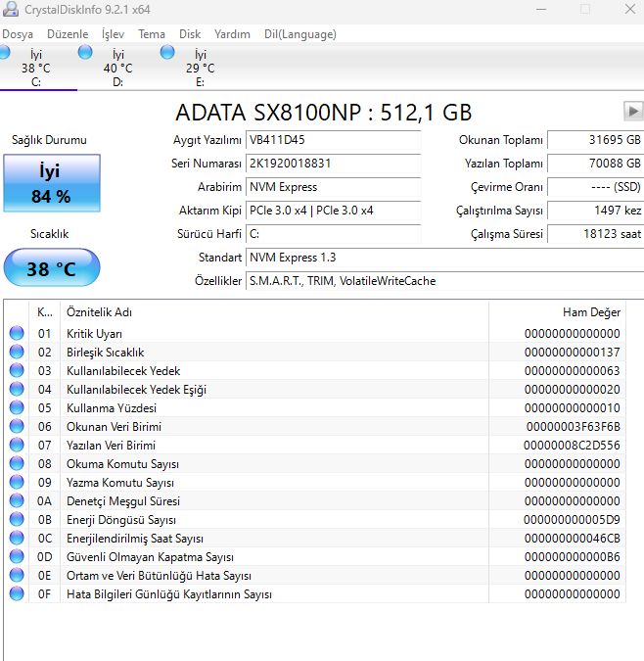Image resolution: width=644 pixels, height=661 pixels.
Task: Click status orb for Yazılan Veri Birimi
Action: click(x=17, y=446)
